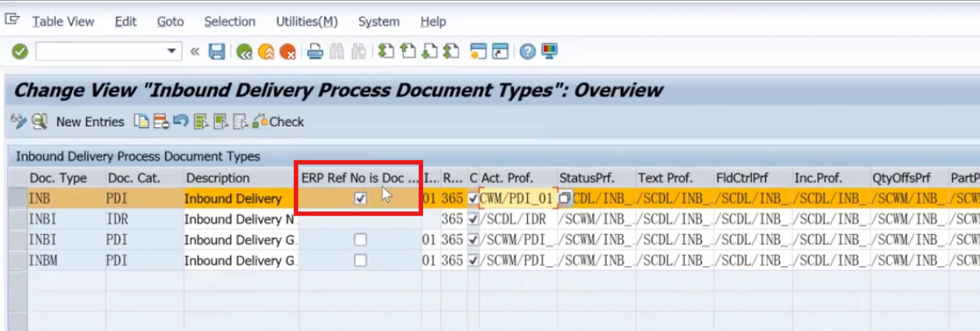Jump to last page icon
The height and width of the screenshot is (331, 980).
tap(451, 51)
